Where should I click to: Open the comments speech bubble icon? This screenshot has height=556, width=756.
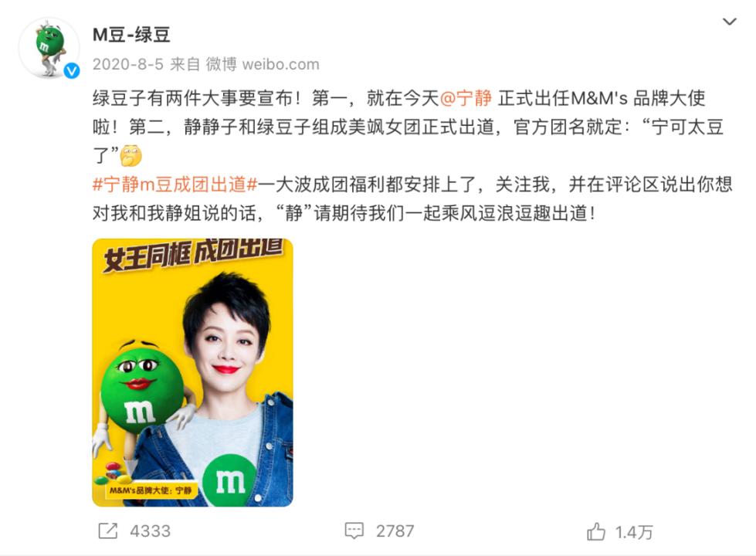click(354, 531)
